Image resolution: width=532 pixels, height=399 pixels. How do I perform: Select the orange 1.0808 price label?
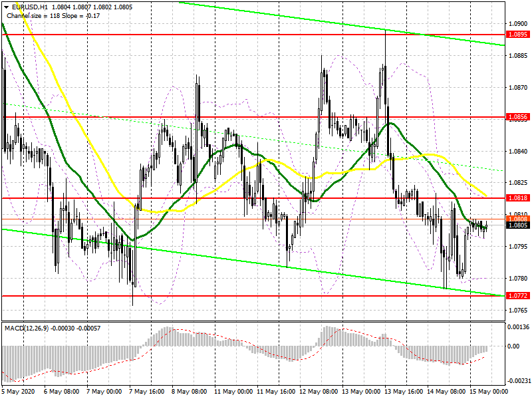click(518, 219)
